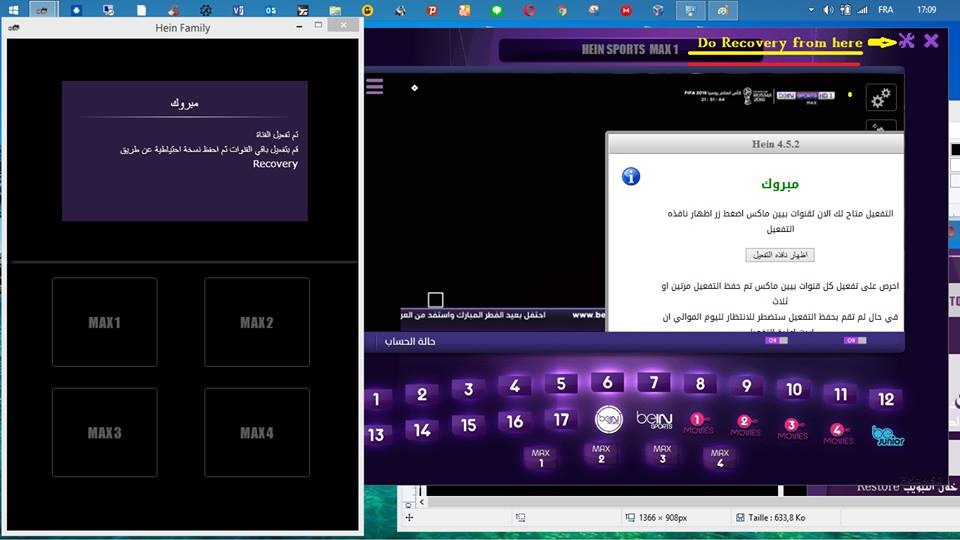This screenshot has width=960, height=540.
Task: Open the red P taskbar icon
Action: point(432,10)
